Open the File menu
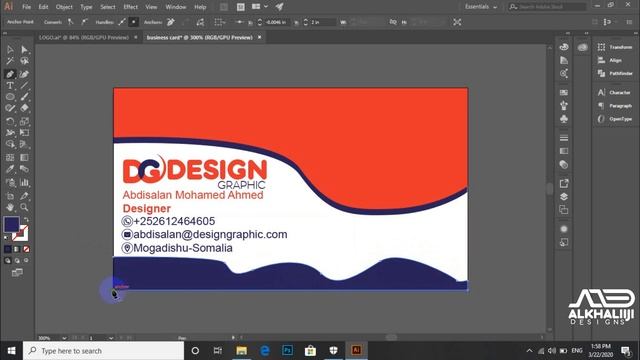The width and height of the screenshot is (640, 360). [27, 7]
